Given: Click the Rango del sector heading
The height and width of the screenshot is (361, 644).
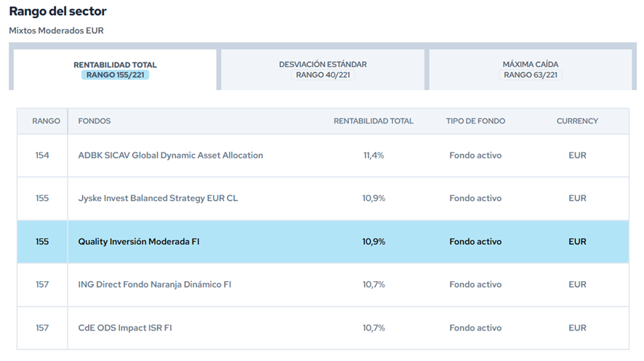Looking at the screenshot, I should (57, 11).
